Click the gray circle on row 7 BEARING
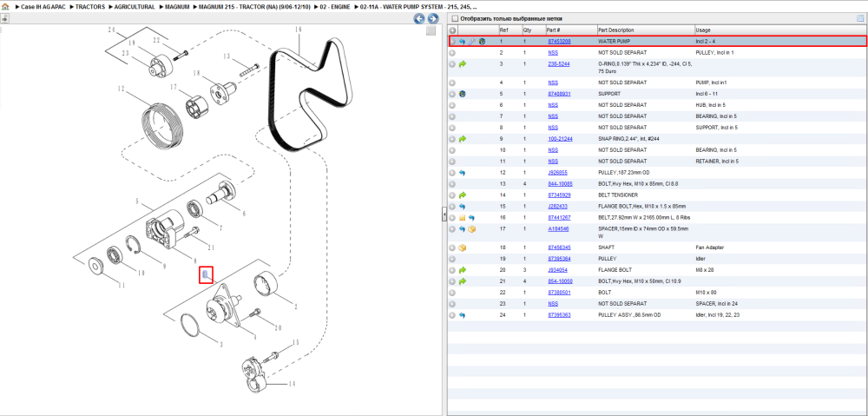This screenshot has width=868, height=416. pyautogui.click(x=452, y=116)
